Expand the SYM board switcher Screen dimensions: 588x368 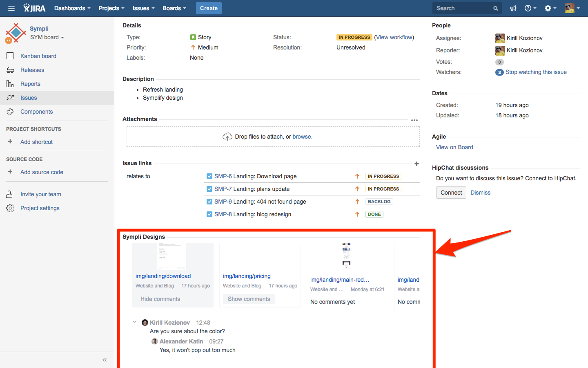coord(47,37)
